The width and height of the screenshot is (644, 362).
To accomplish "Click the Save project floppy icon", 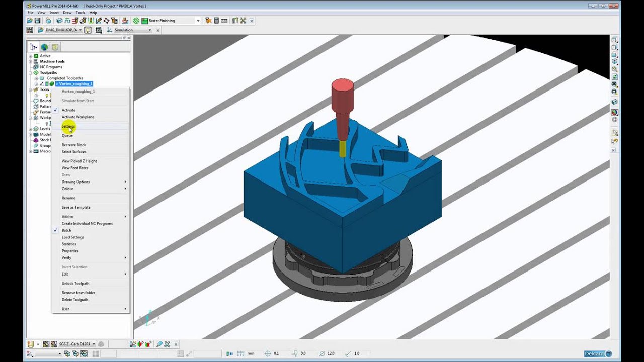I will click(x=37, y=21).
